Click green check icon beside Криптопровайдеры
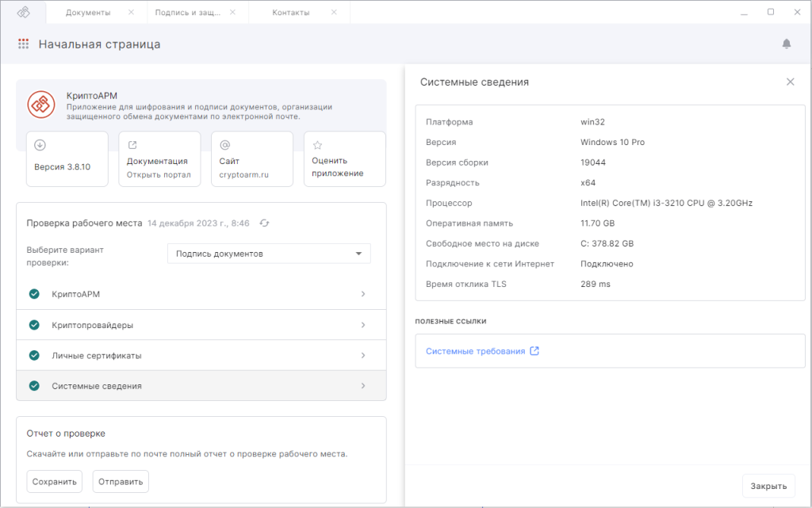 tap(34, 325)
